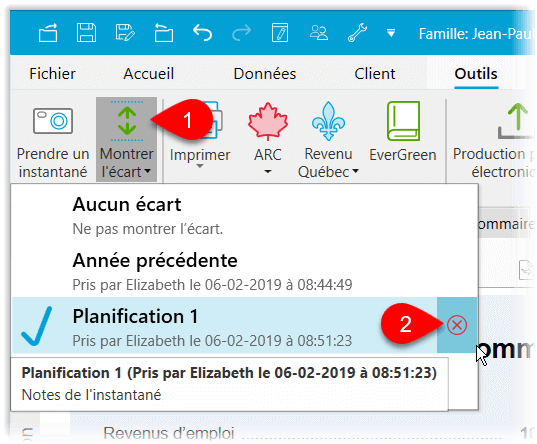Select the Outils tab
Image resolution: width=537 pixels, height=444 pixels.
476,74
